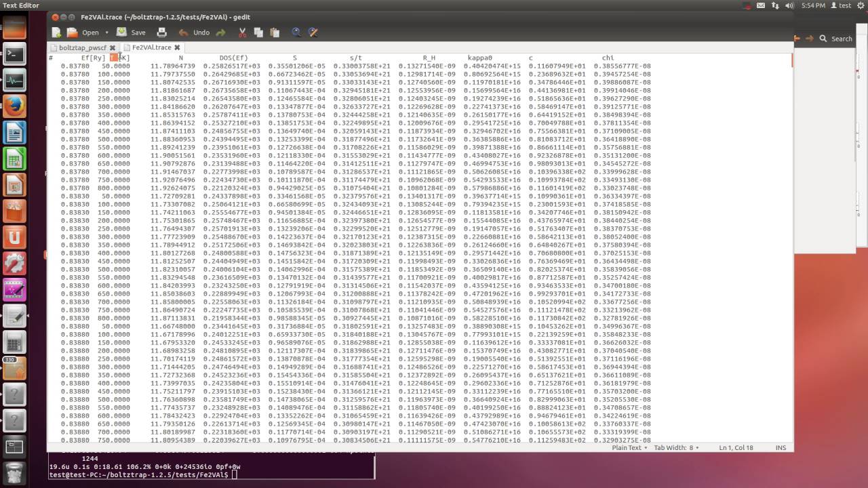The width and height of the screenshot is (868, 488).
Task: Open System Monitor from the launcher
Action: click(x=15, y=81)
